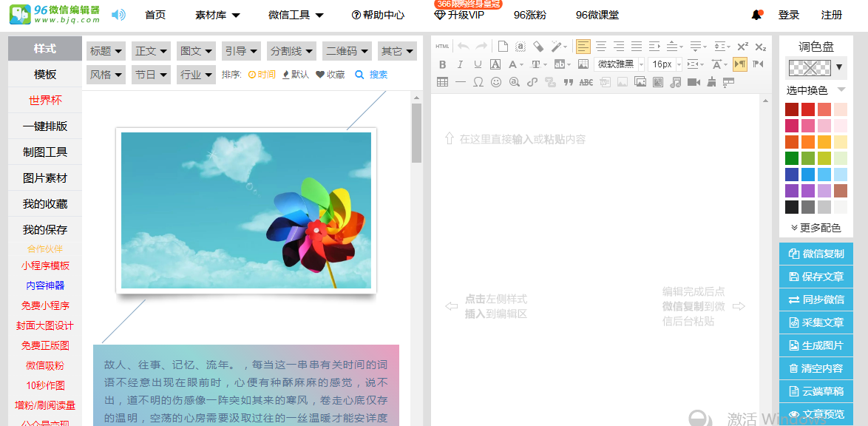The width and height of the screenshot is (868, 426).
Task: Open the notification bell
Action: [x=756, y=15]
